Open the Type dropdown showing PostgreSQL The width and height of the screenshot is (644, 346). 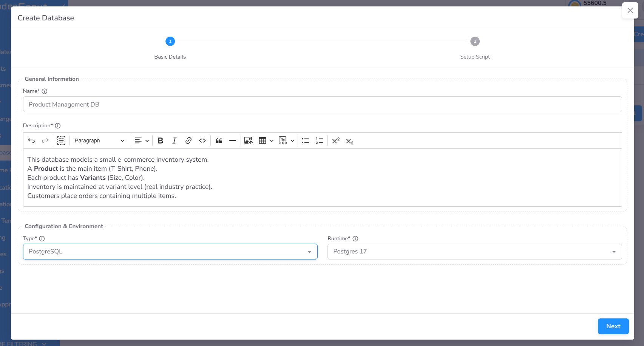point(170,252)
